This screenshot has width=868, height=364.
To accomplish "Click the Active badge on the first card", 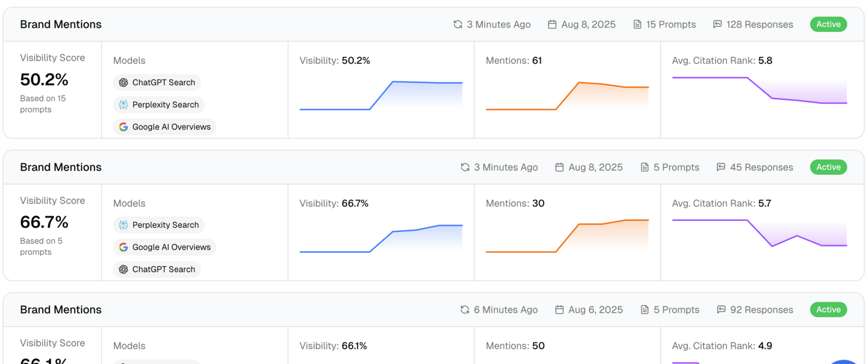I will (x=828, y=24).
